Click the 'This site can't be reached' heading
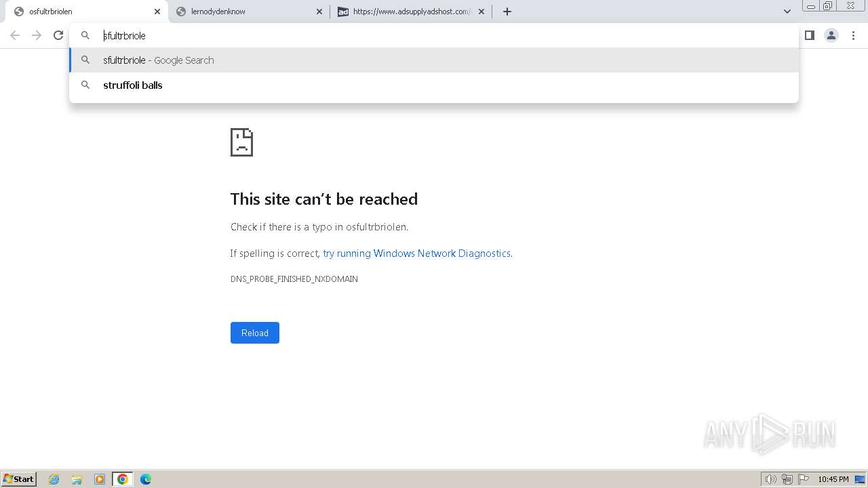868x488 pixels. (324, 199)
